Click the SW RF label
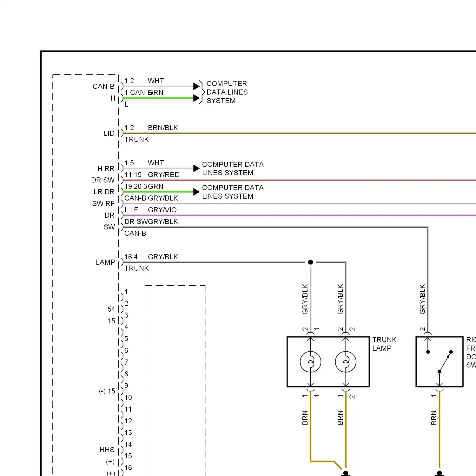The width and height of the screenshot is (476, 476). point(103,203)
